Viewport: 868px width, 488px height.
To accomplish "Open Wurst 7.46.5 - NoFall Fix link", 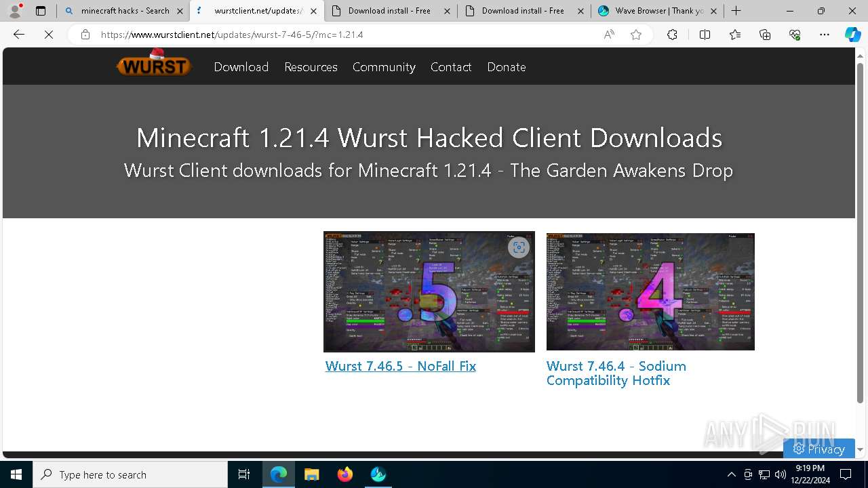I will coord(401,366).
